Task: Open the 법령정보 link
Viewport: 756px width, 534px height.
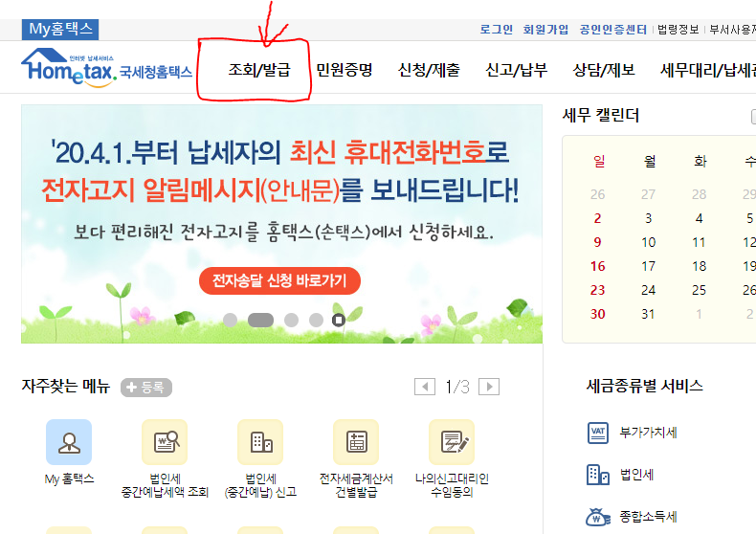Action: [678, 30]
